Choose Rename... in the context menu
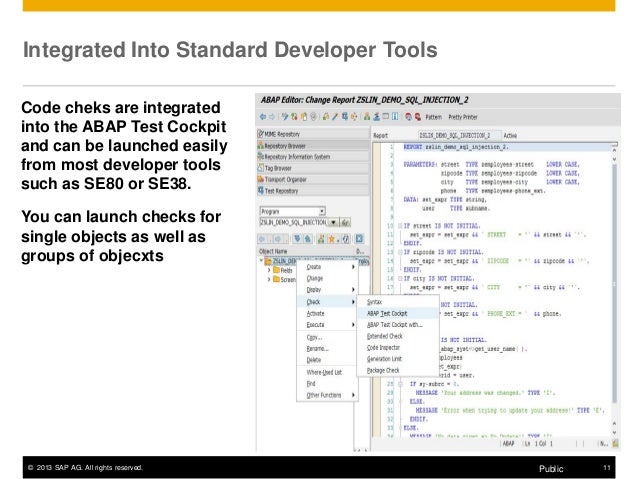The height and width of the screenshot is (479, 638). [x=328, y=349]
